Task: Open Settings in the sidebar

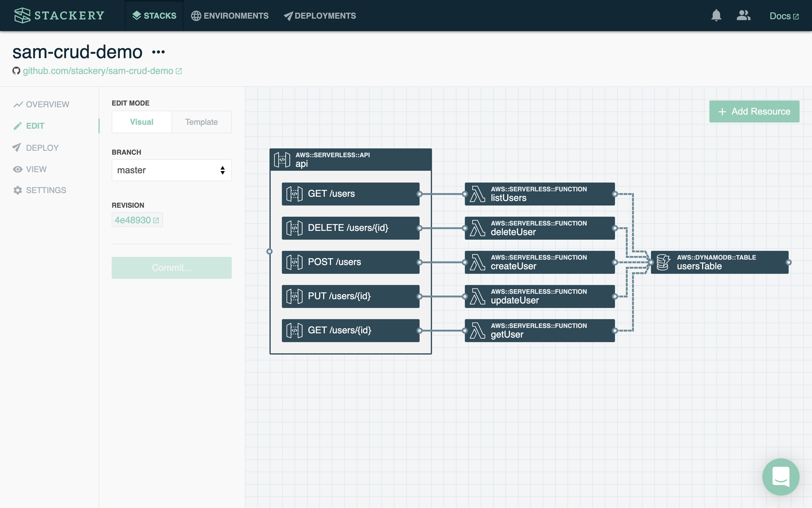Action: (39, 190)
